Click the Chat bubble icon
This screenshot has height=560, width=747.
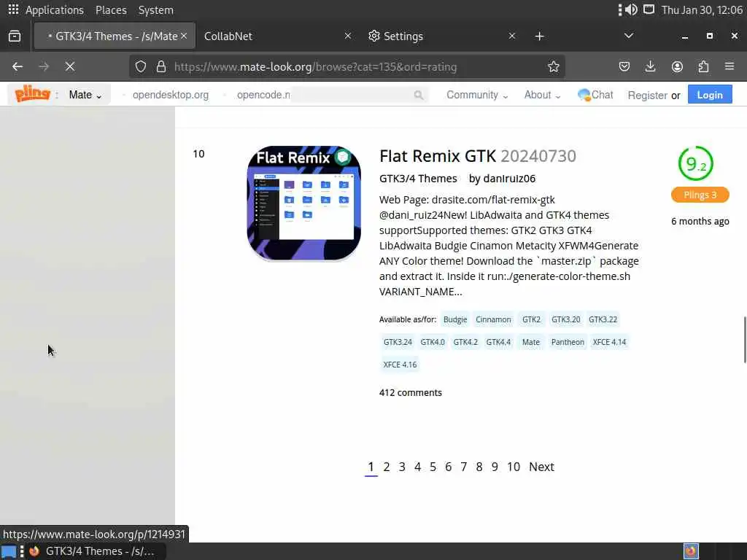click(x=584, y=95)
